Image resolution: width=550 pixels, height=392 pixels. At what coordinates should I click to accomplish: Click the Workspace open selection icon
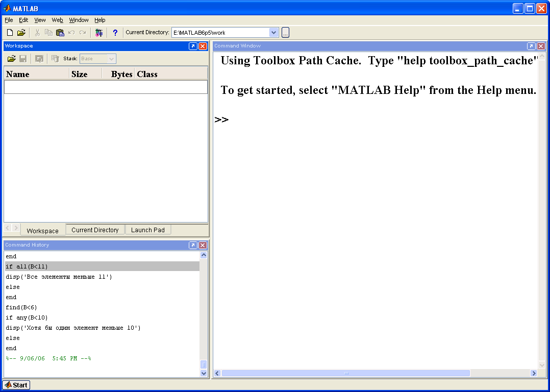click(39, 59)
